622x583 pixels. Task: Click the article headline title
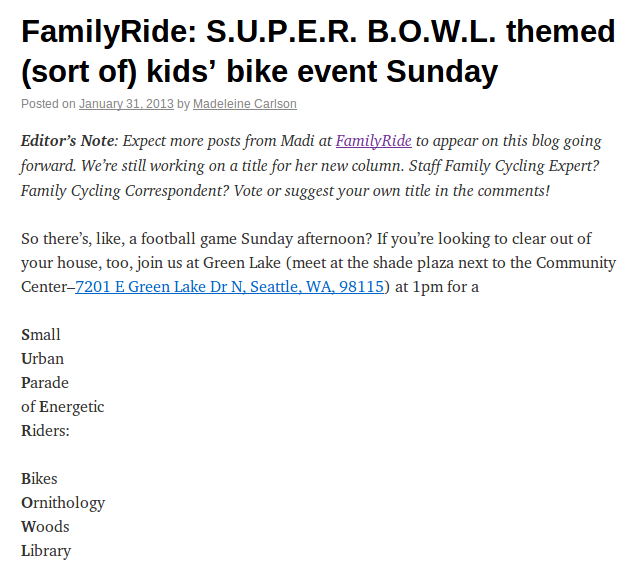point(318,51)
